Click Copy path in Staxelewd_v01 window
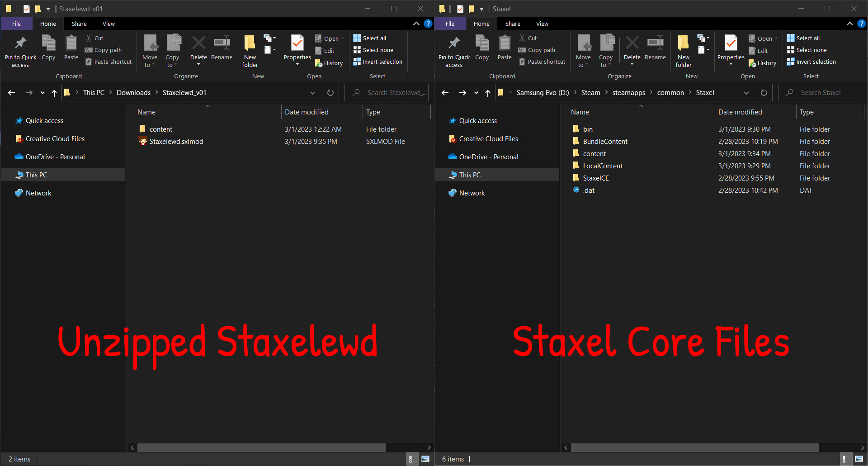Image resolution: width=868 pixels, height=466 pixels. tap(103, 50)
